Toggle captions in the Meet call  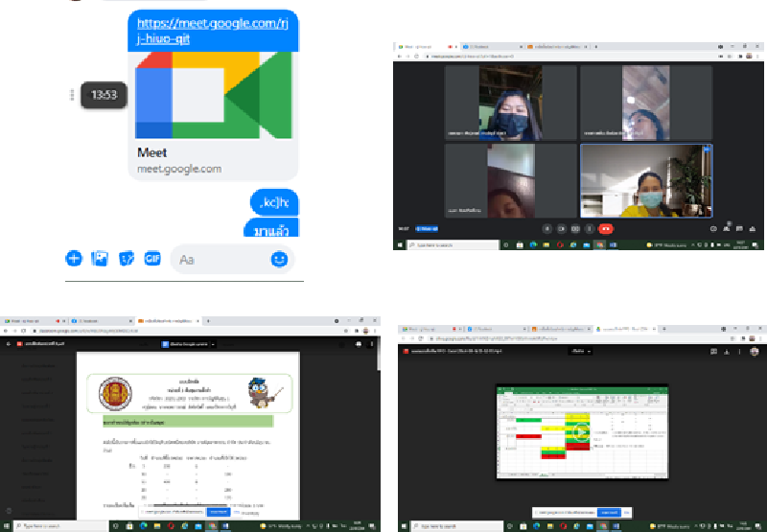point(575,229)
